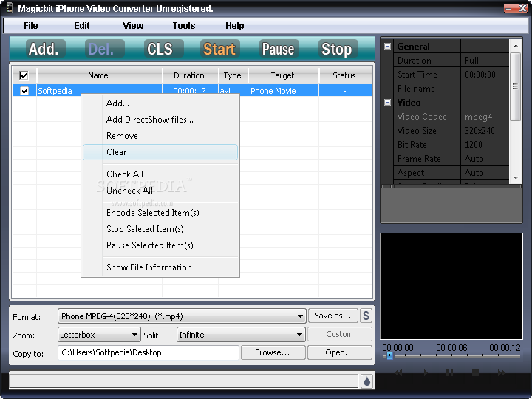Screen dimensions: 532x399
Task: Choose Encode Selected Item(s)
Action: pyautogui.click(x=160, y=212)
